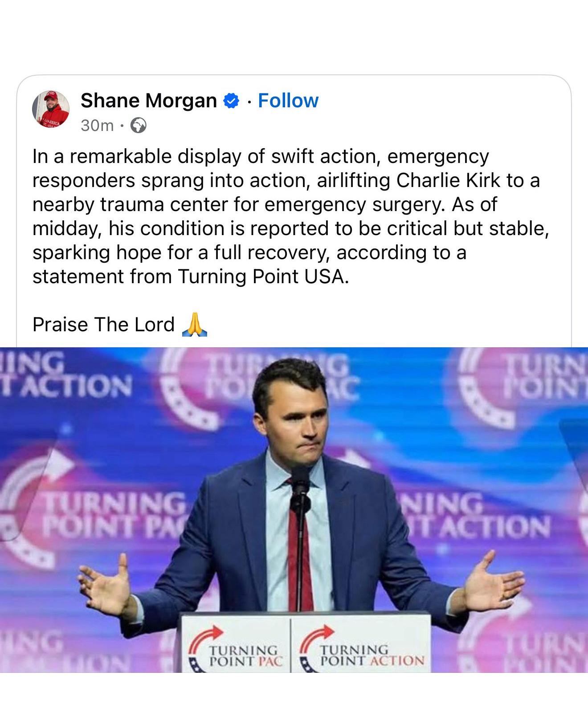Click the first line of the post text
The height and width of the screenshot is (708, 588).
(x=261, y=156)
